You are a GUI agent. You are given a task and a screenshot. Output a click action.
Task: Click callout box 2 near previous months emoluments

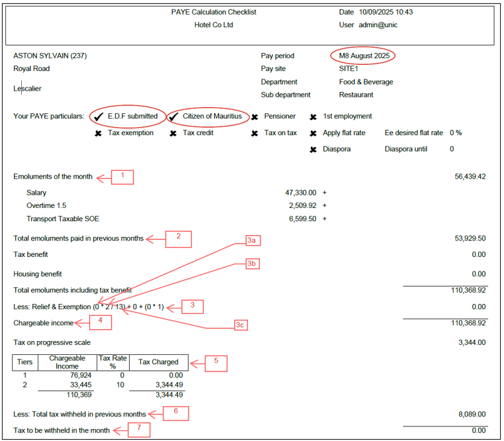(179, 238)
